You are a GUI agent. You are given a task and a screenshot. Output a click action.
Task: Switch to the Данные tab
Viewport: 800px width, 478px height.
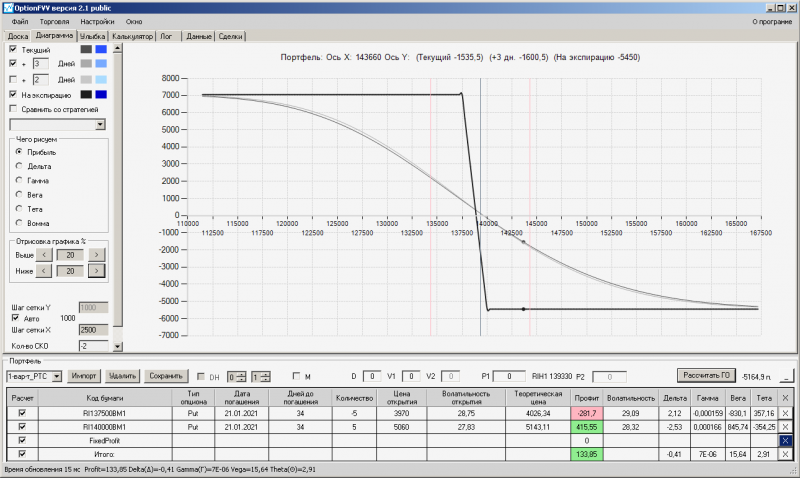198,36
